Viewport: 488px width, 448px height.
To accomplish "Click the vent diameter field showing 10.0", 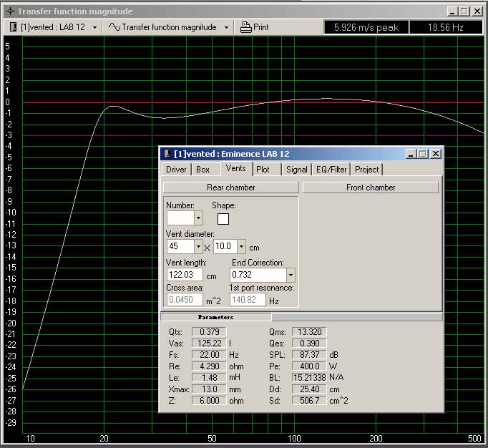I will pos(225,246).
